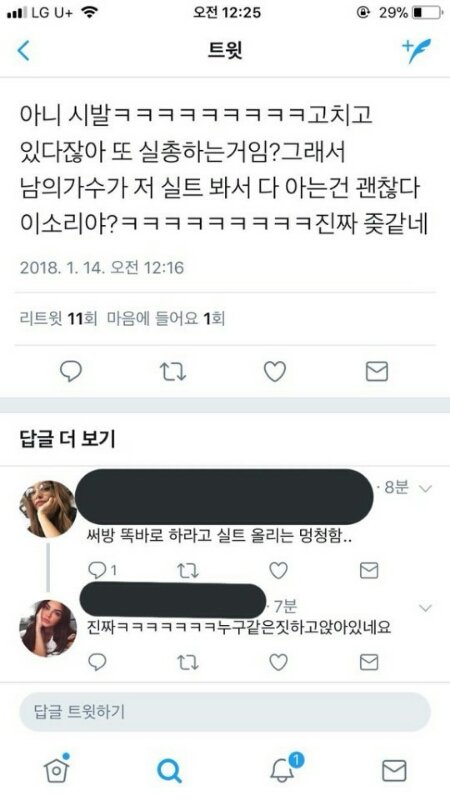This screenshot has width=450, height=800.
Task: Open the Messages tab in the bottom bar
Action: pyautogui.click(x=394, y=770)
